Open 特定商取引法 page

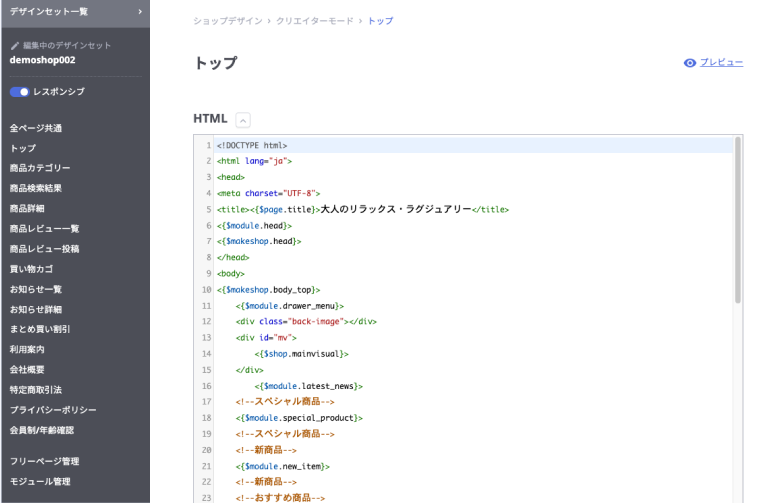(x=36, y=390)
